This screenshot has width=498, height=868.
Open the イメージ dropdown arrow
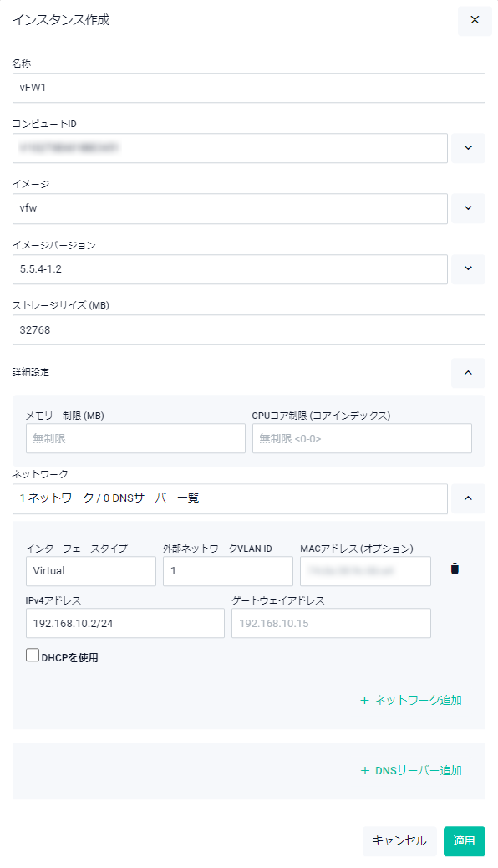tap(468, 208)
